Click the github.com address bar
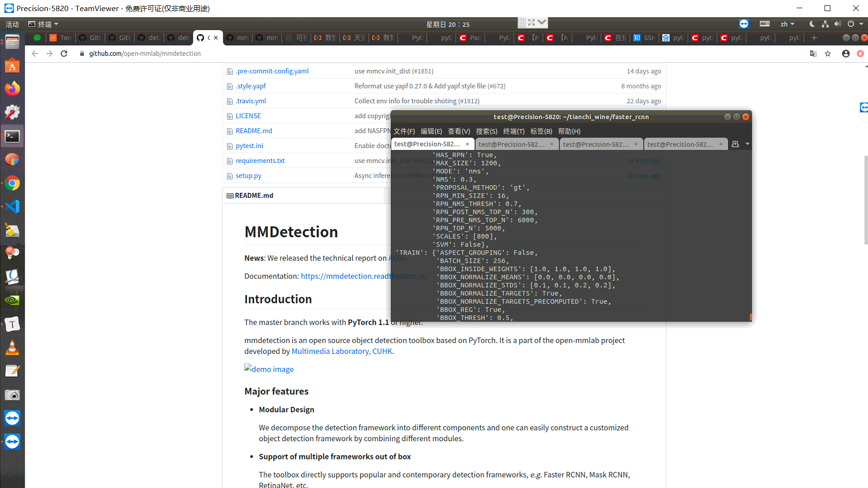The image size is (868, 488). (434, 54)
